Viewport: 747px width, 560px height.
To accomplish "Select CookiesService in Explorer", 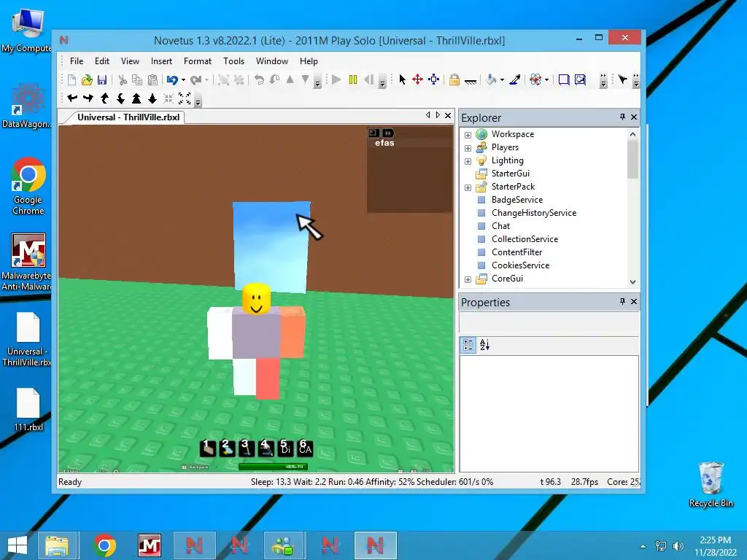I will point(520,265).
